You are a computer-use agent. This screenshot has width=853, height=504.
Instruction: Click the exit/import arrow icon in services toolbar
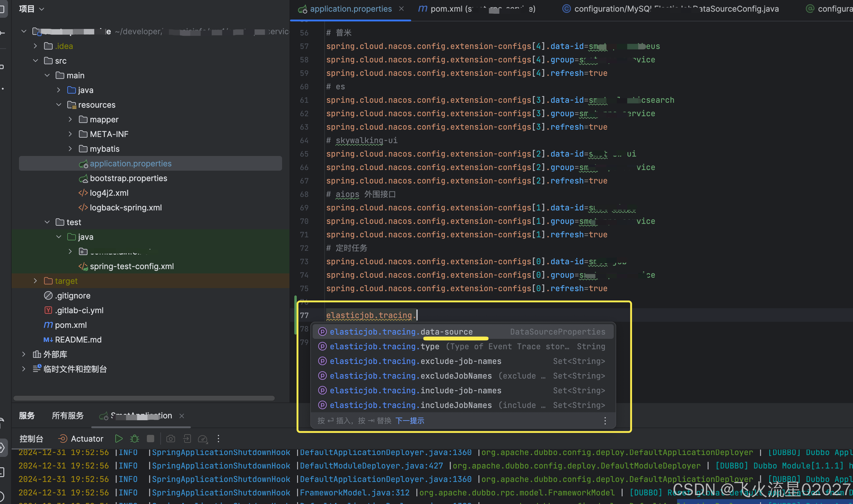pos(187,439)
